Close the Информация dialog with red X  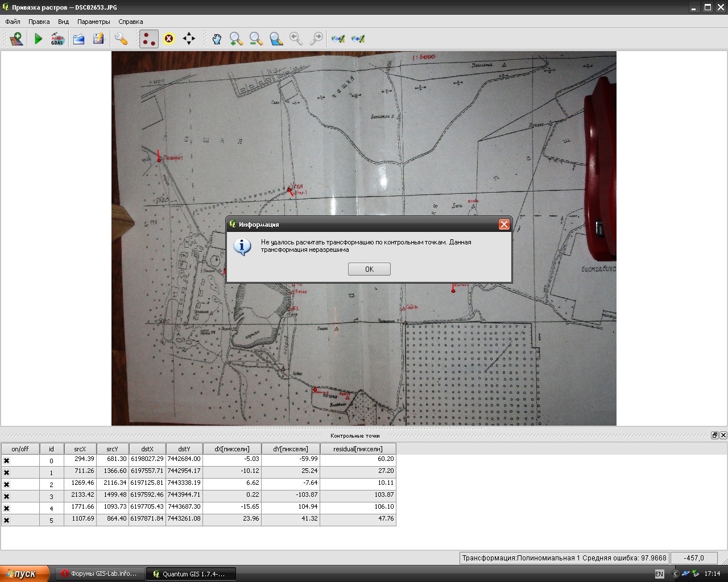coord(504,225)
